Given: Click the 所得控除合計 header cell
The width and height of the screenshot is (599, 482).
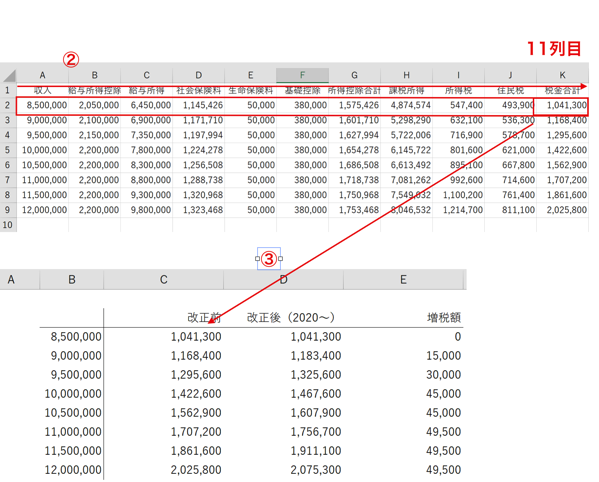Looking at the screenshot, I should click(354, 91).
